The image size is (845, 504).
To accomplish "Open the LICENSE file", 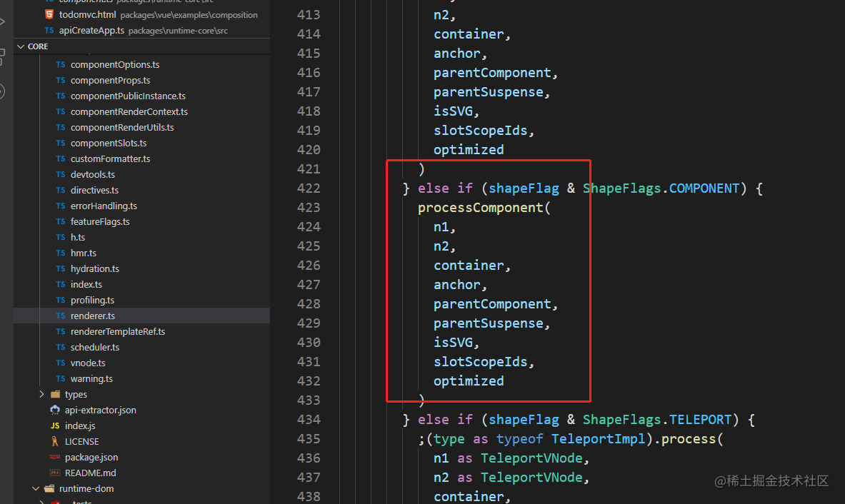I will 81,442.
